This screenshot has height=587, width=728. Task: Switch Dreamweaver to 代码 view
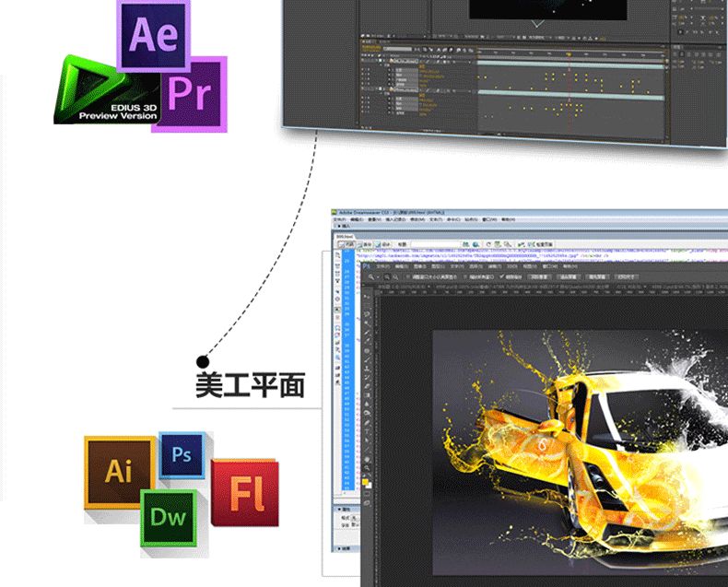click(x=346, y=245)
